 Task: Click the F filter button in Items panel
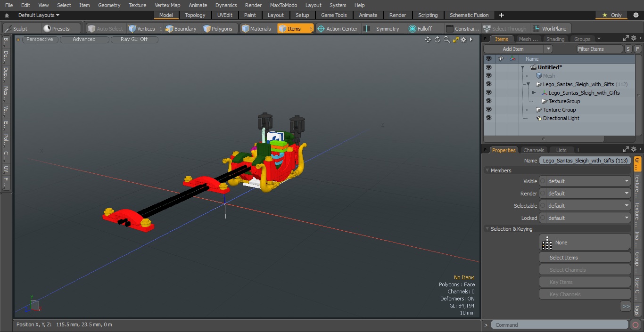(x=637, y=49)
